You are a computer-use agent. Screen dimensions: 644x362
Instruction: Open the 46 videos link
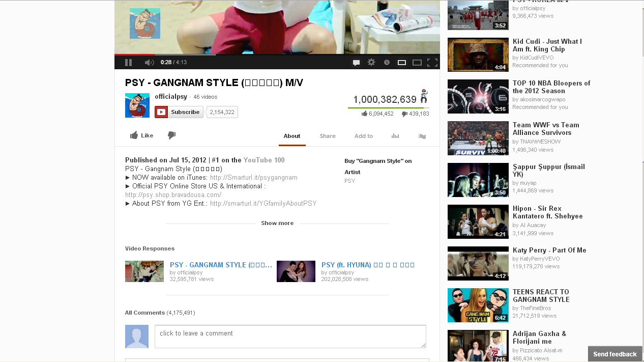[205, 97]
